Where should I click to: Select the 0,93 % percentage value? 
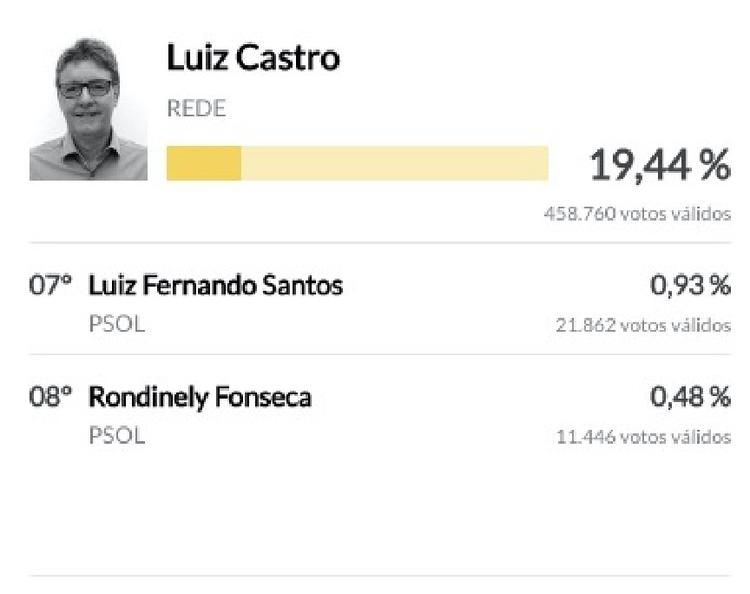(x=690, y=286)
